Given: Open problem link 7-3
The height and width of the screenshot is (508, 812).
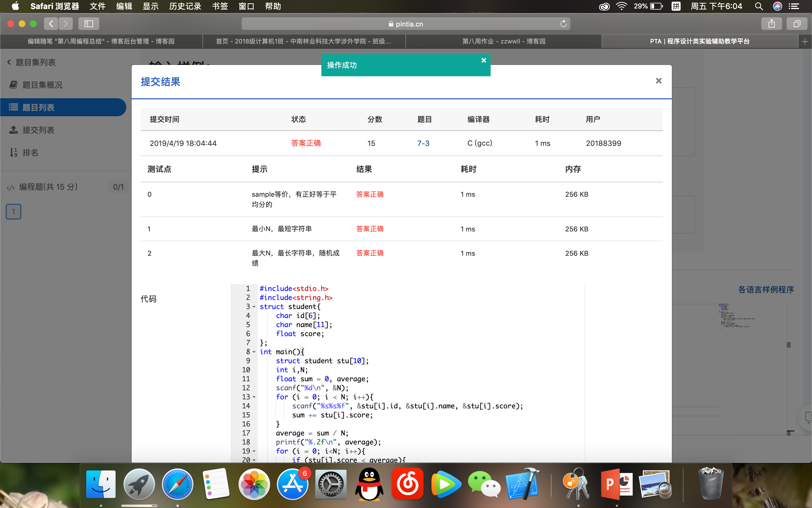Looking at the screenshot, I should (423, 143).
